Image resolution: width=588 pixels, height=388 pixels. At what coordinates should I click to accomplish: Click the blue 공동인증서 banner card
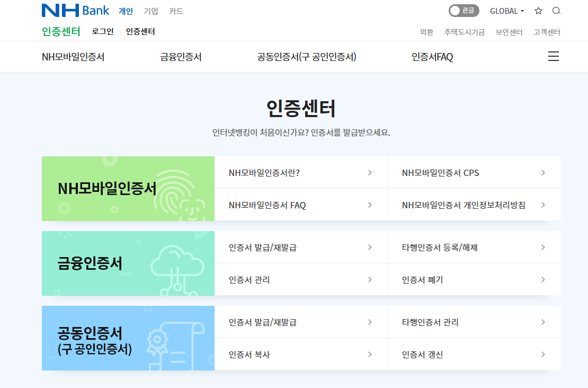pyautogui.click(x=128, y=338)
